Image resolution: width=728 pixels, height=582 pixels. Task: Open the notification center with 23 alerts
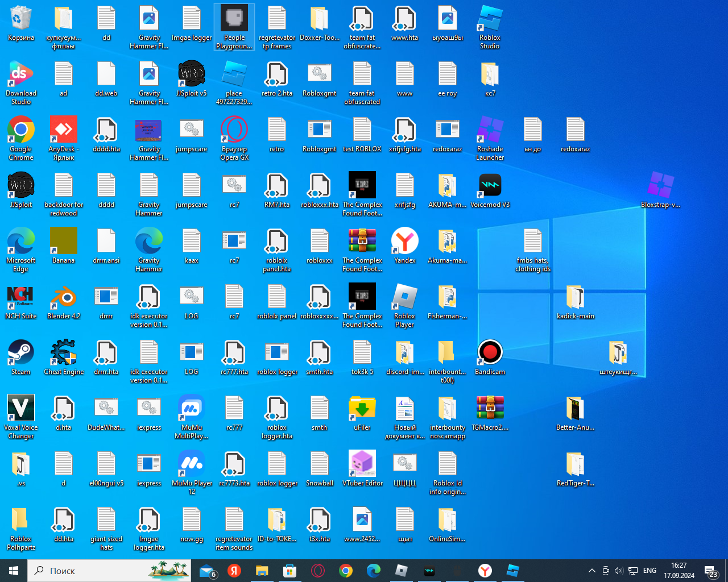[x=711, y=571]
